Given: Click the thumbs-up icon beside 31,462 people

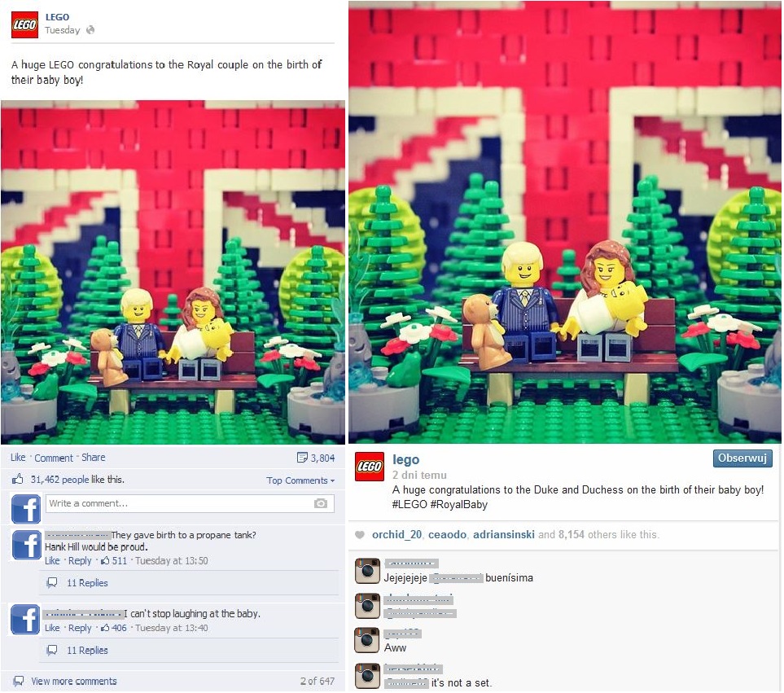Looking at the screenshot, I should (x=18, y=479).
